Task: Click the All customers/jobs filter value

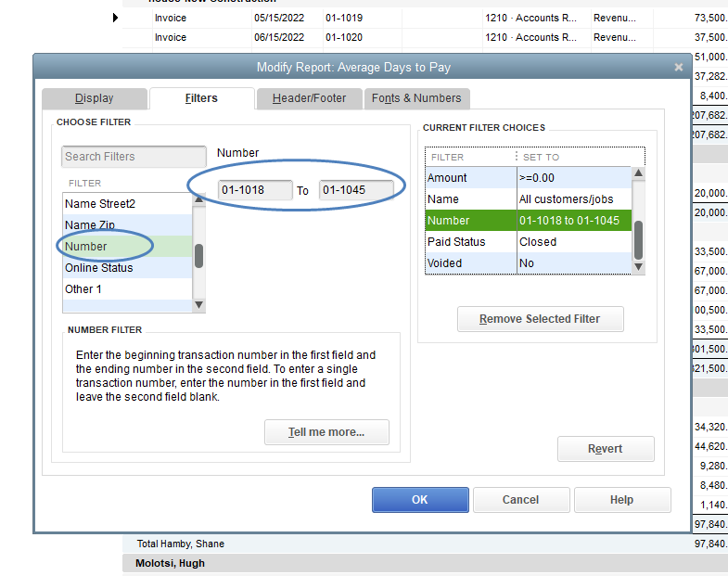Action: pyautogui.click(x=566, y=199)
